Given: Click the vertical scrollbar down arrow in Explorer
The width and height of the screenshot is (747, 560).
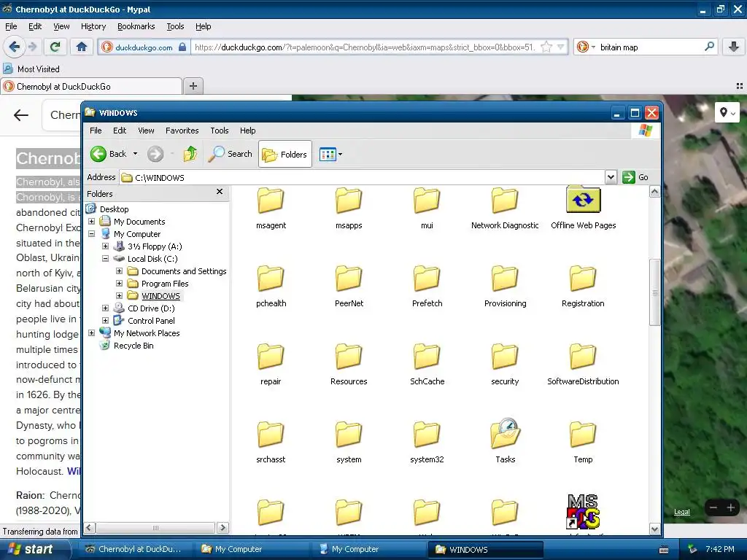Looking at the screenshot, I should (x=654, y=529).
